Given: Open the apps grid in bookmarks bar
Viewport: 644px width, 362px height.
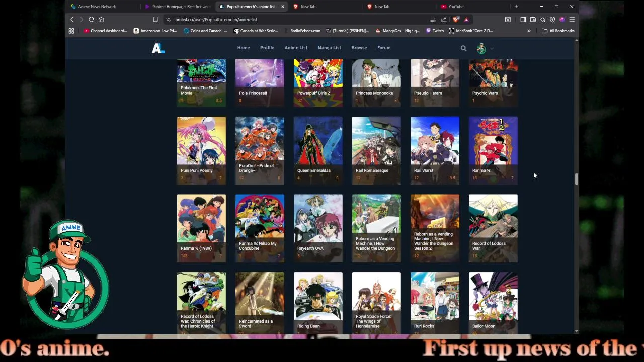Looking at the screenshot, I should tap(71, 31).
